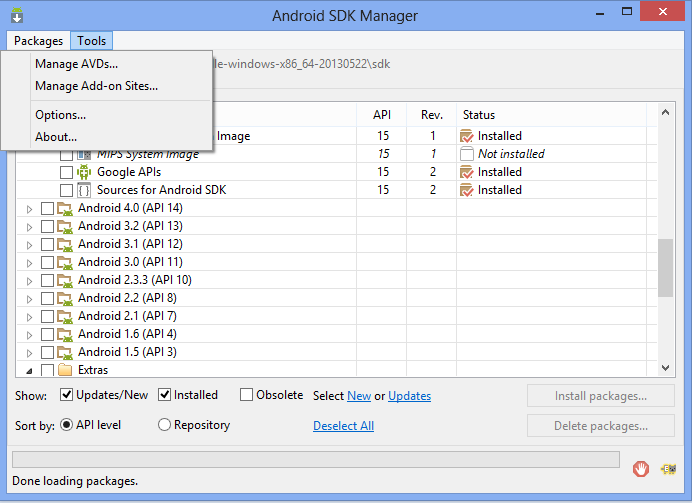Viewport: 692px width, 503px height.
Task: Select the API level sort option
Action: click(x=66, y=425)
